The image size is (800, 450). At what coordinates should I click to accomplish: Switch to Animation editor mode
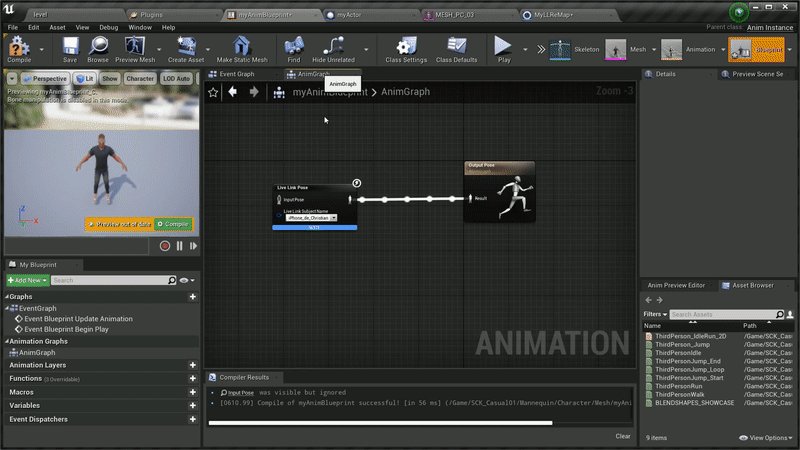[x=688, y=49]
